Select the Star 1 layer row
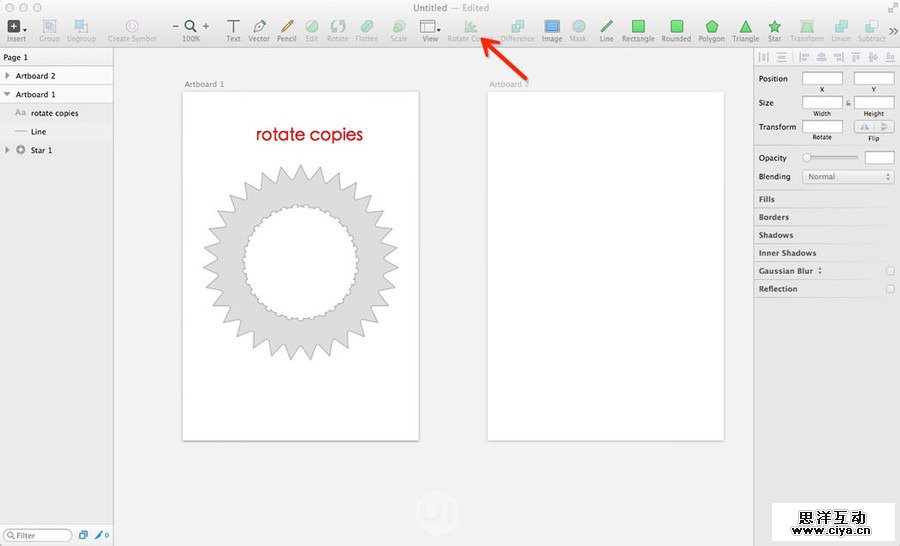Viewport: 900px width, 546px height. tap(56, 150)
